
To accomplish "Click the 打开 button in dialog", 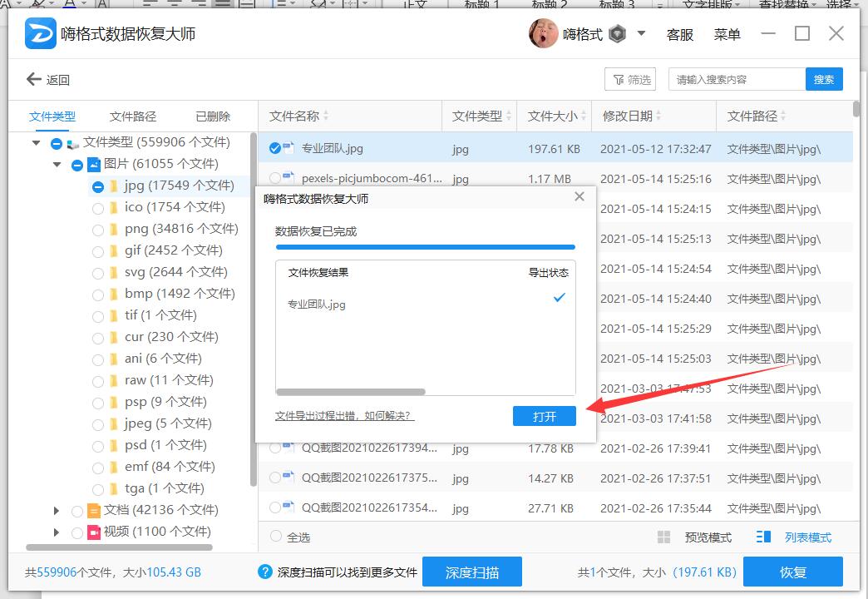I will click(544, 416).
